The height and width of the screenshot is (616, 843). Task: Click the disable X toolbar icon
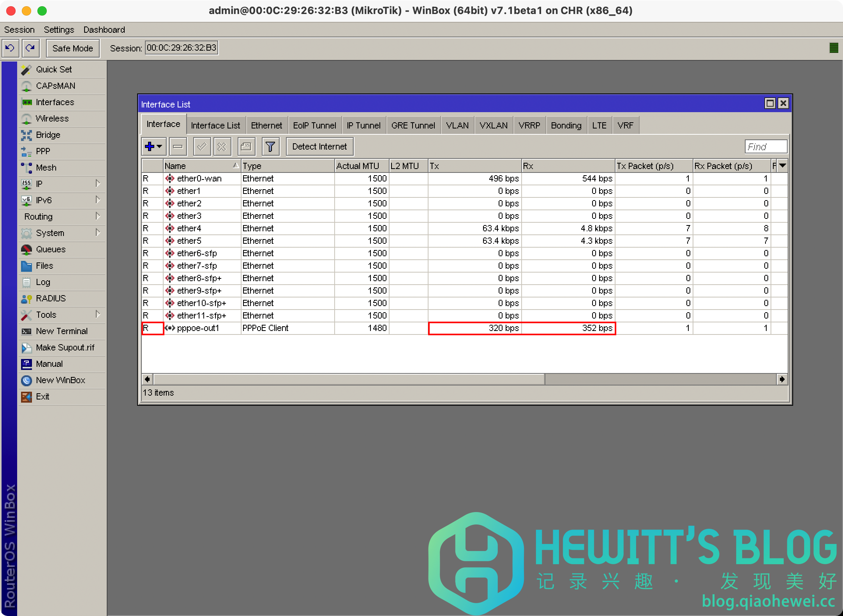point(222,147)
